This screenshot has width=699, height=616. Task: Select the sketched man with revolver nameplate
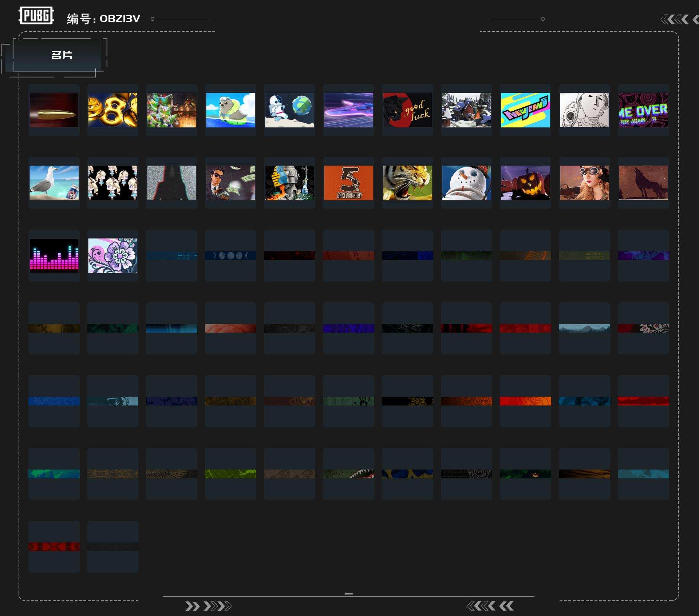(x=585, y=110)
